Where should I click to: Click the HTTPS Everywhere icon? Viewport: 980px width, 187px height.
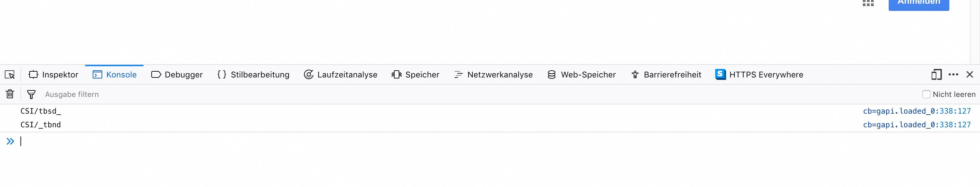(720, 74)
